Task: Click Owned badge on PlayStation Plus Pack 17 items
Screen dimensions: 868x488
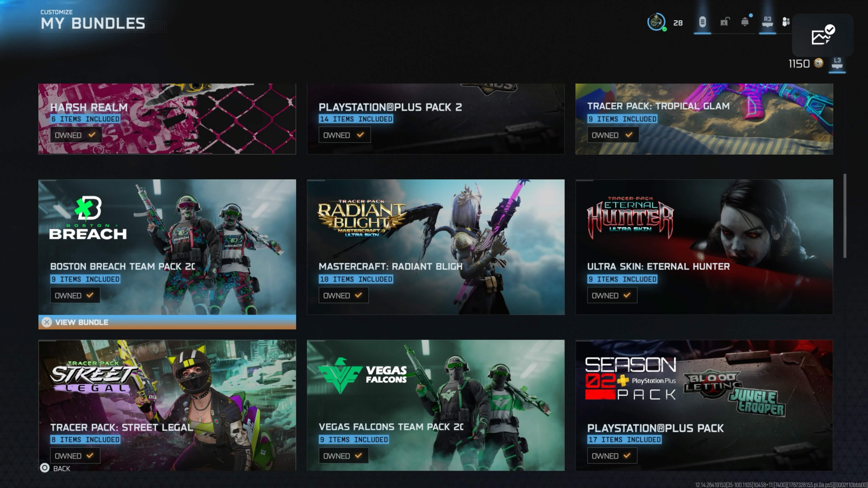Action: click(x=612, y=456)
